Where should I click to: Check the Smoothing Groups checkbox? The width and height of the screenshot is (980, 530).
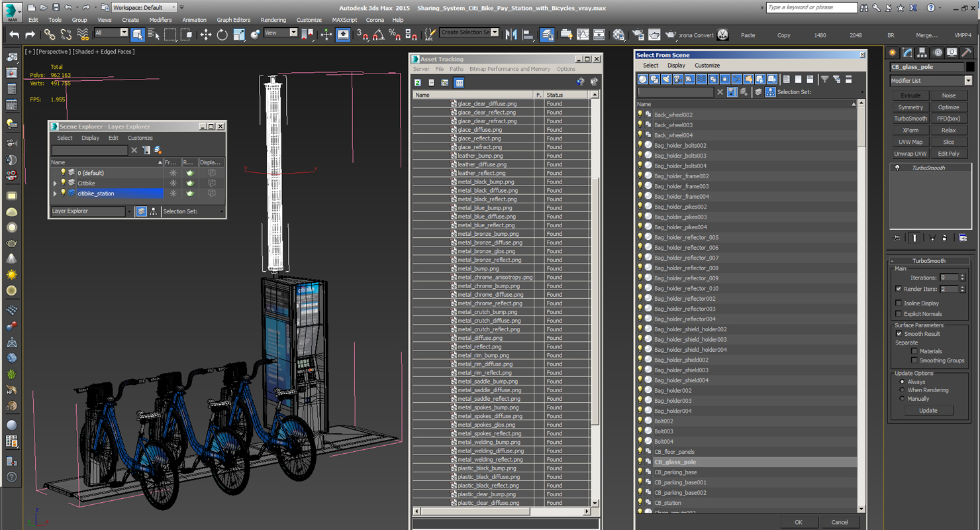coord(914,360)
